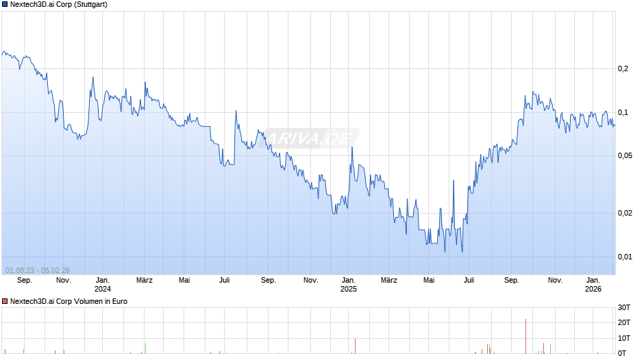Click the Juli label next to Sep. 2024
Image resolution: width=644 pixels, height=360 pixels.
pyautogui.click(x=224, y=281)
